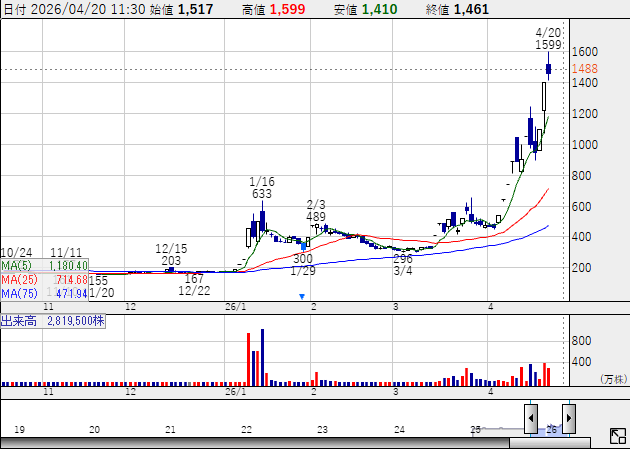Click the 200 price axis label
Viewport: 630px width, 449px height.
point(581,268)
